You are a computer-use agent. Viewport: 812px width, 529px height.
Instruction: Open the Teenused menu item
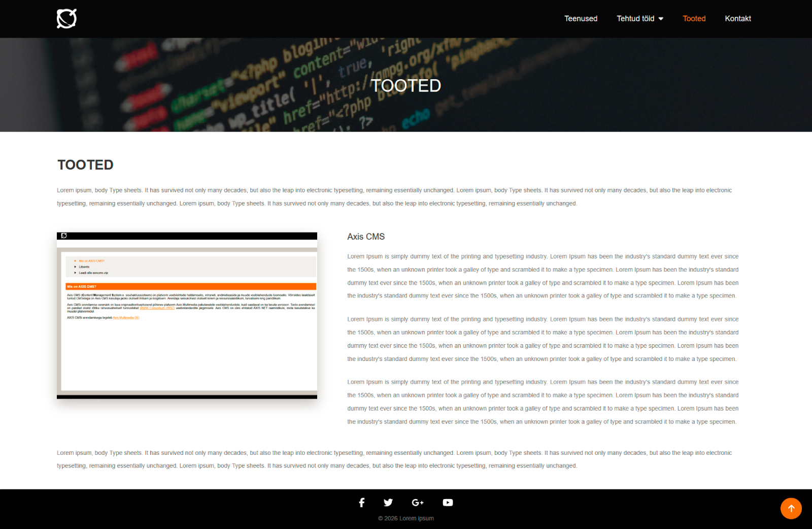(x=581, y=19)
